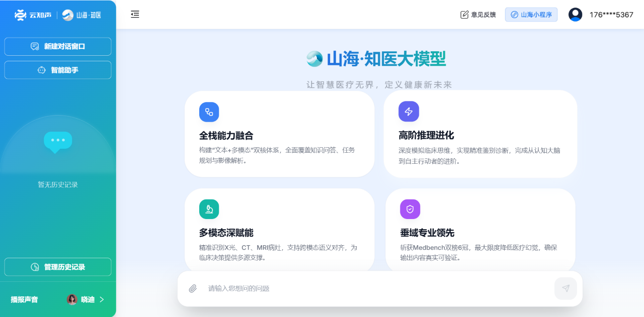
Task: Open the 山海小程序 link
Action: (x=531, y=15)
